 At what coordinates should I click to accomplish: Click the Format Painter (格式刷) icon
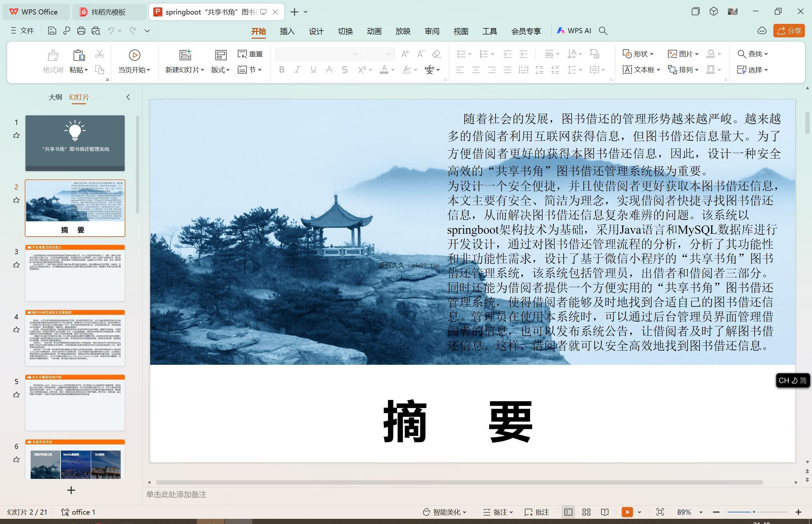point(53,62)
